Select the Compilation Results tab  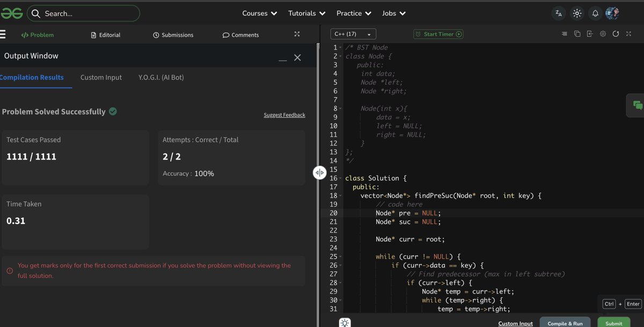pos(32,77)
